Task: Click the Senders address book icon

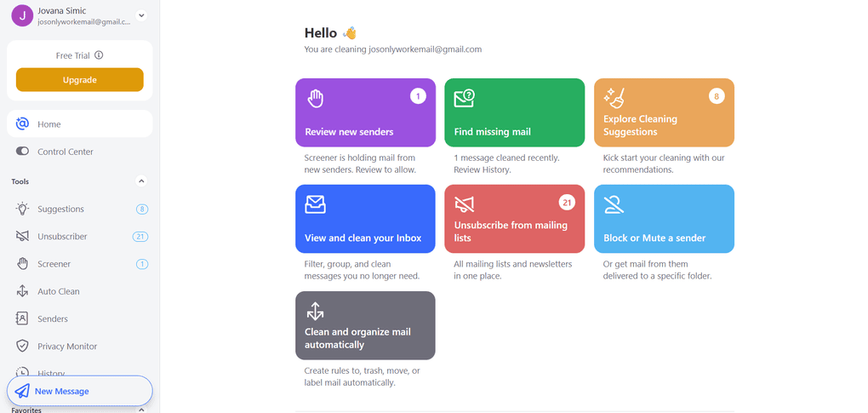Action: click(x=22, y=318)
